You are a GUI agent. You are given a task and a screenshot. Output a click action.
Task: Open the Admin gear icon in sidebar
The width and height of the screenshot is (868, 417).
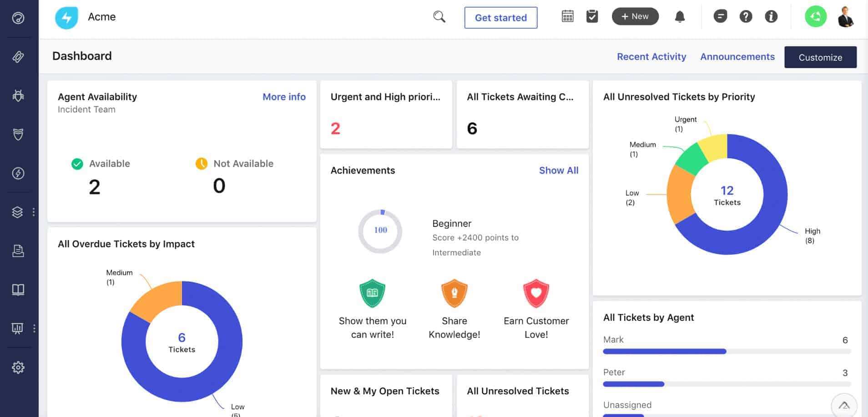[18, 367]
